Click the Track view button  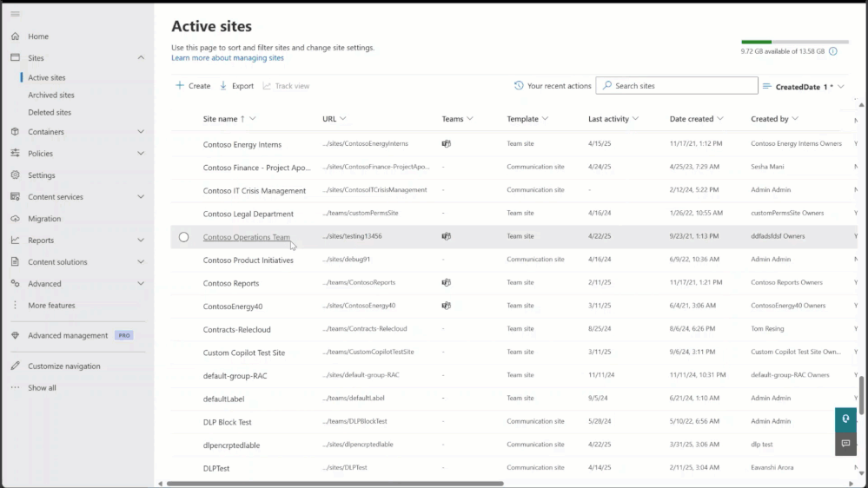(x=286, y=86)
